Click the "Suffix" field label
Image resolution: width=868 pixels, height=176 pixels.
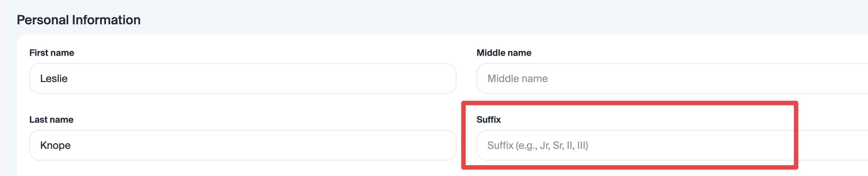pyautogui.click(x=488, y=120)
